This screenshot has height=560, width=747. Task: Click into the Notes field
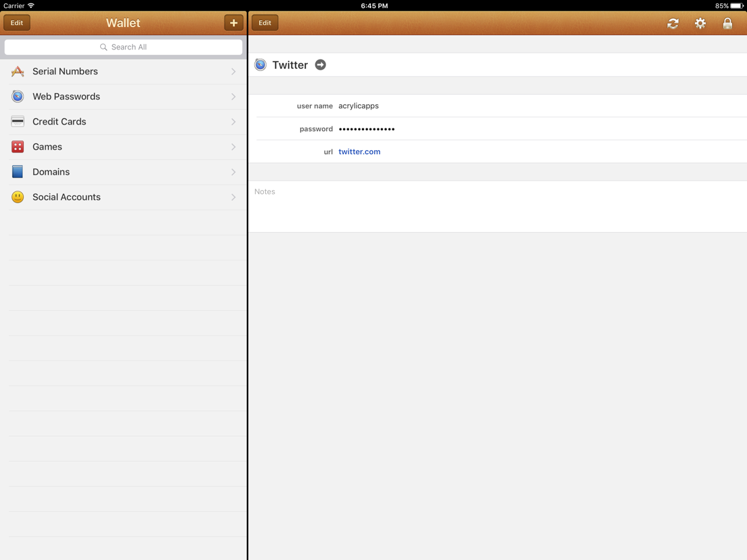497,206
